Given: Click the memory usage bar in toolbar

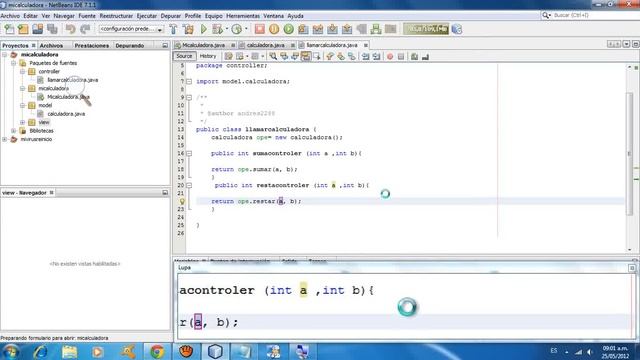Looking at the screenshot, I should tap(426, 29).
